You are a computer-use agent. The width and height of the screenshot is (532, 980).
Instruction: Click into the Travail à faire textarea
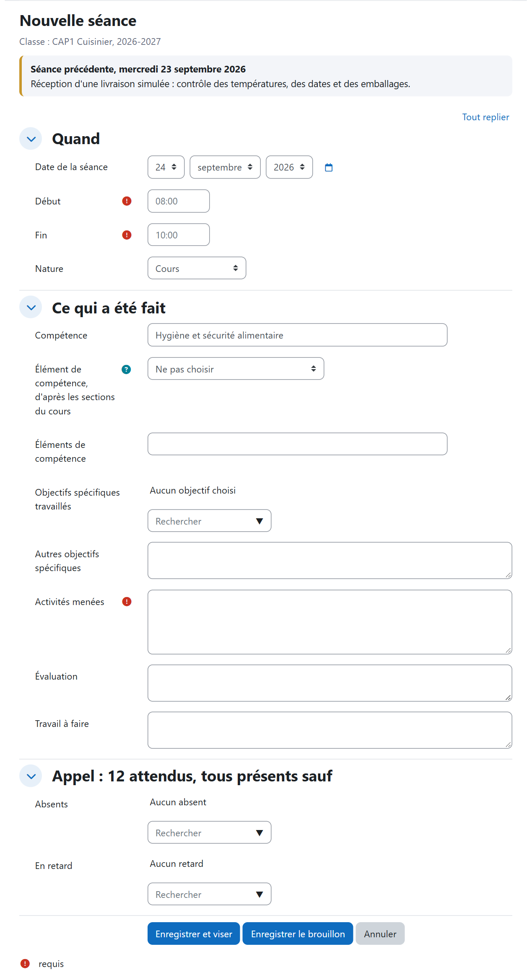click(330, 730)
